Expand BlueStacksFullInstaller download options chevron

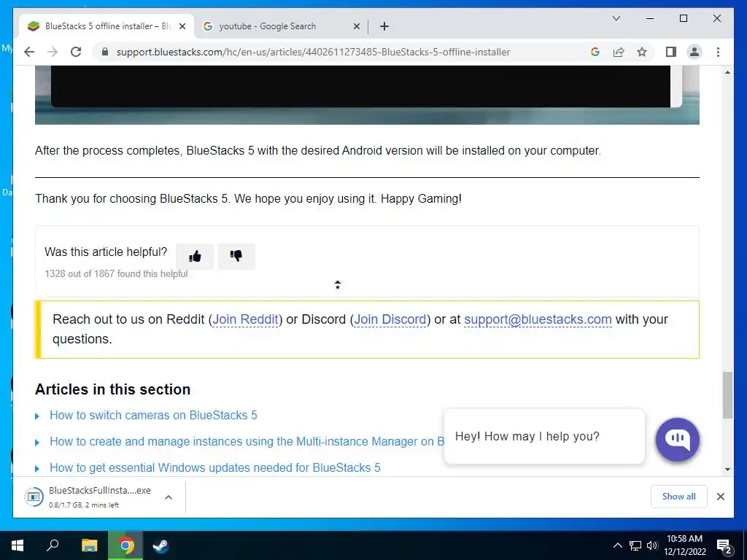(x=169, y=497)
